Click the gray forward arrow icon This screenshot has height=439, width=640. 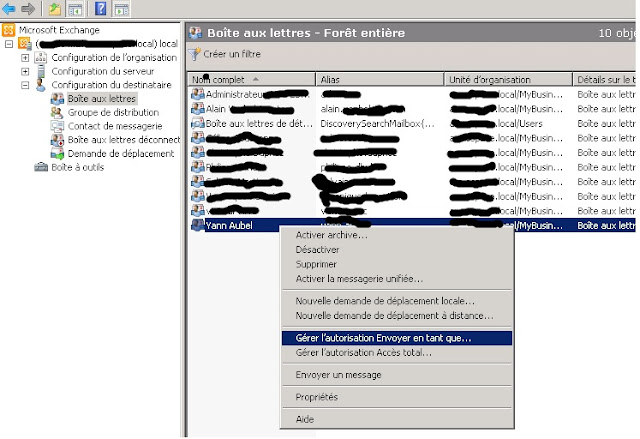28,8
